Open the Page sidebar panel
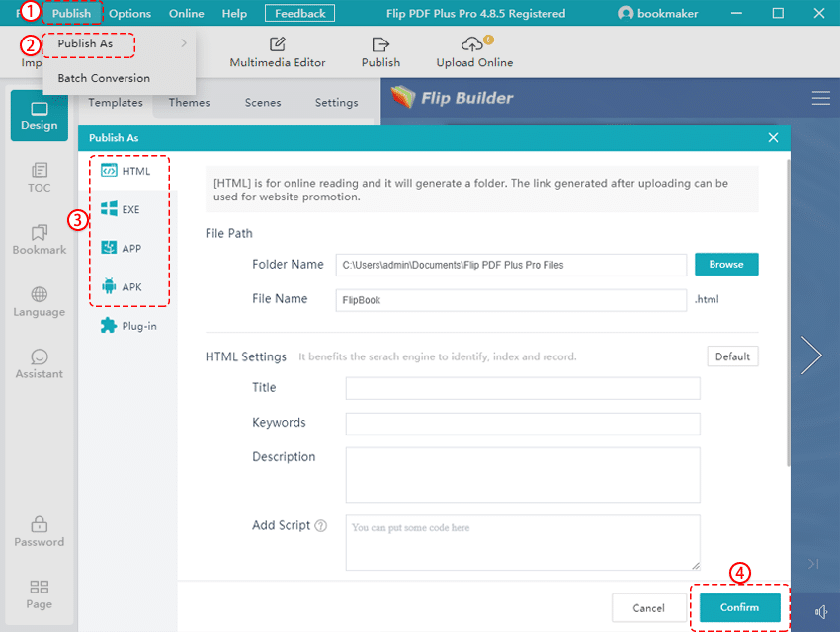This screenshot has width=840, height=632. 40,594
